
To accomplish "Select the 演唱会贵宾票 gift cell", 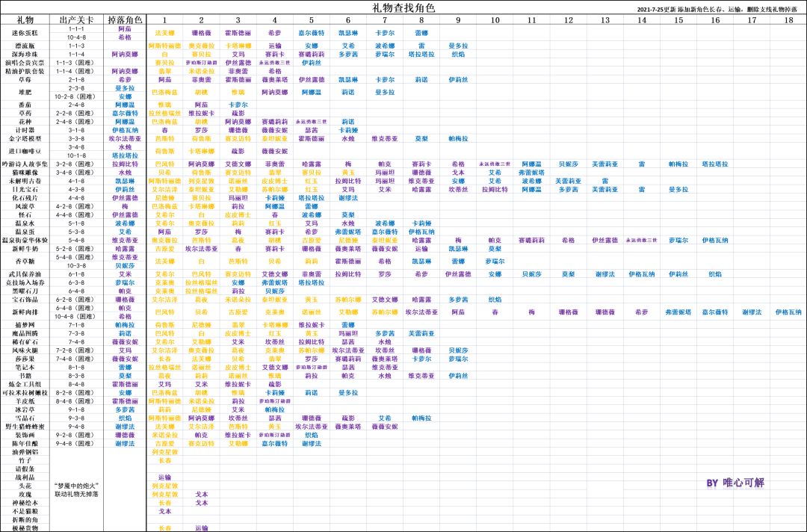I will [x=25, y=63].
